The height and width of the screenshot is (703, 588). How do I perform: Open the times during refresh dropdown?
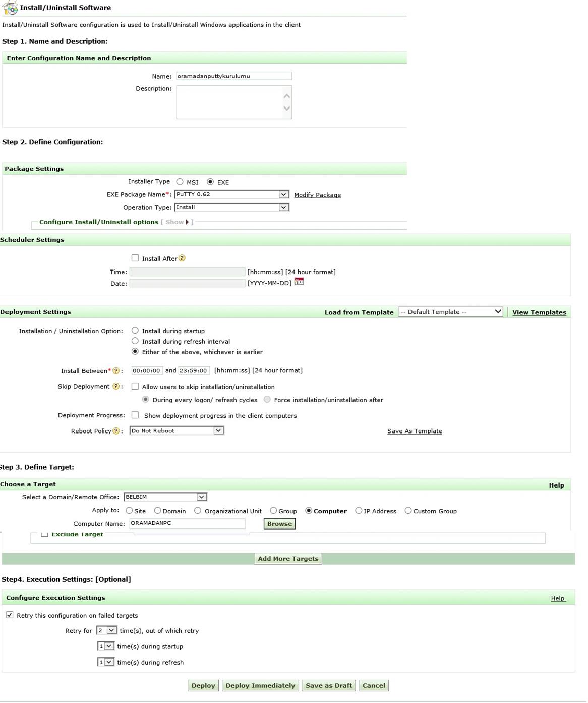105,662
